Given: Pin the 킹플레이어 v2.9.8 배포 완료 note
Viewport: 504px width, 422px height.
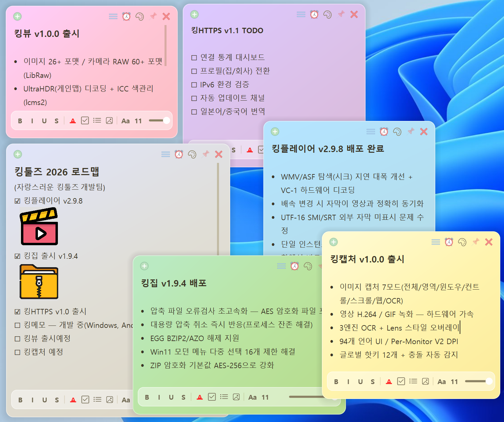Looking at the screenshot, I should [411, 131].
